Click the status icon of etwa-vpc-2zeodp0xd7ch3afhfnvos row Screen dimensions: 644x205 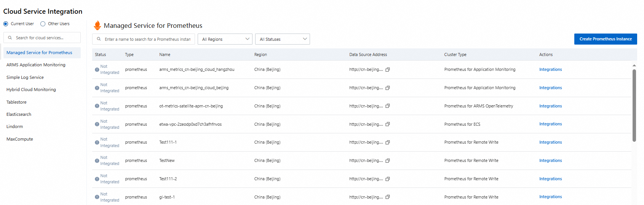[97, 124]
